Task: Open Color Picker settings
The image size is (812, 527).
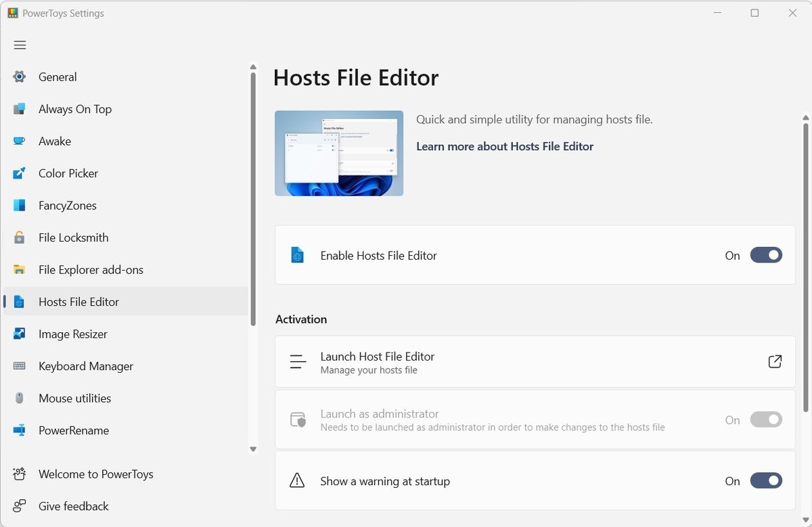Action: (126, 173)
